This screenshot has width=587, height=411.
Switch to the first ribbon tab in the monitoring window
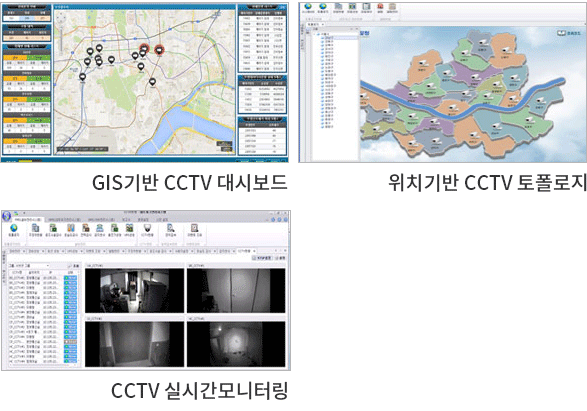pyautogui.click(x=27, y=219)
